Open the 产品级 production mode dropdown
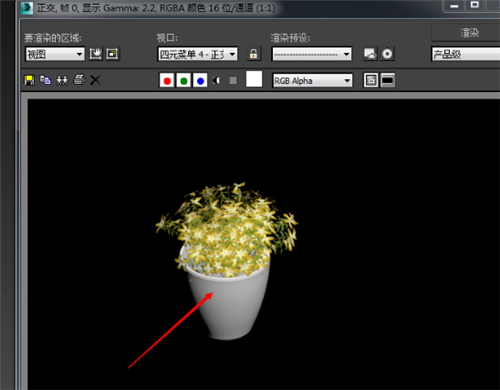The image size is (500, 390). (466, 54)
